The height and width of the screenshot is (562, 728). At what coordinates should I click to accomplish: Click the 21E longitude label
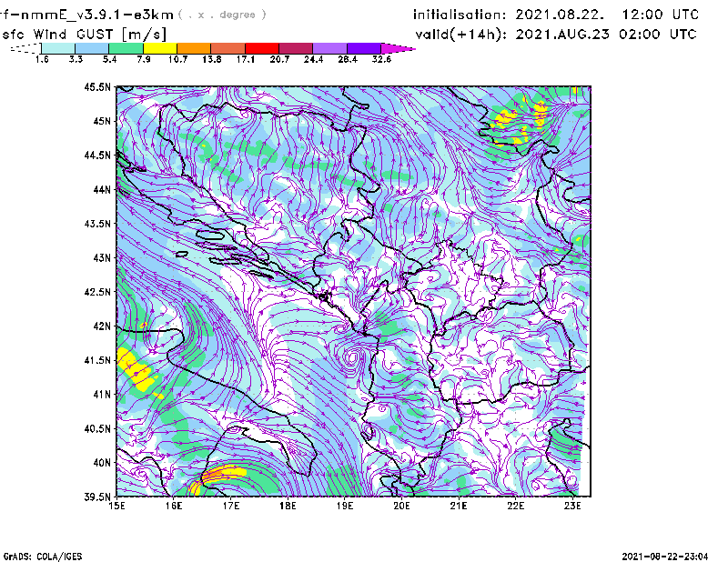459,506
